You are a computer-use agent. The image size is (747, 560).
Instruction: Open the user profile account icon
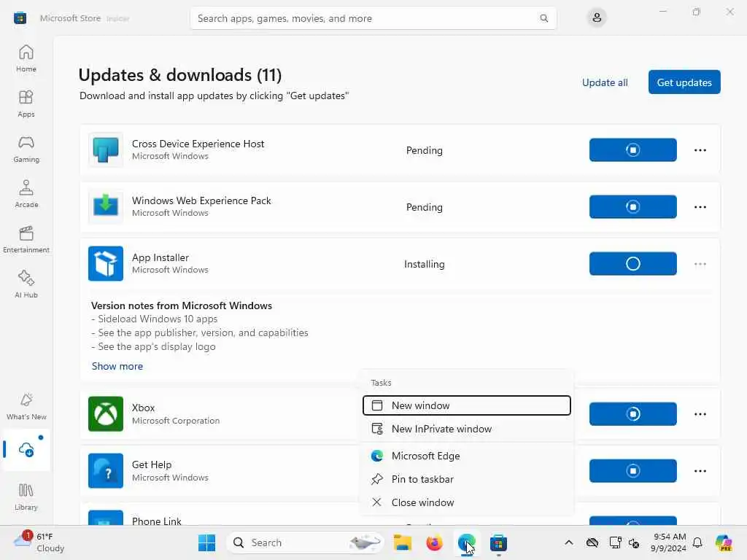point(597,18)
